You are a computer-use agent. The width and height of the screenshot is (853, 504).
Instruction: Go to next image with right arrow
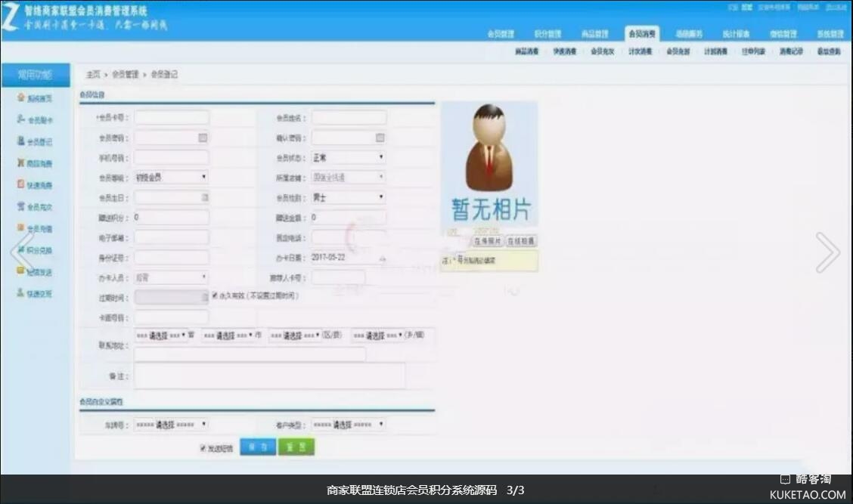click(x=827, y=252)
